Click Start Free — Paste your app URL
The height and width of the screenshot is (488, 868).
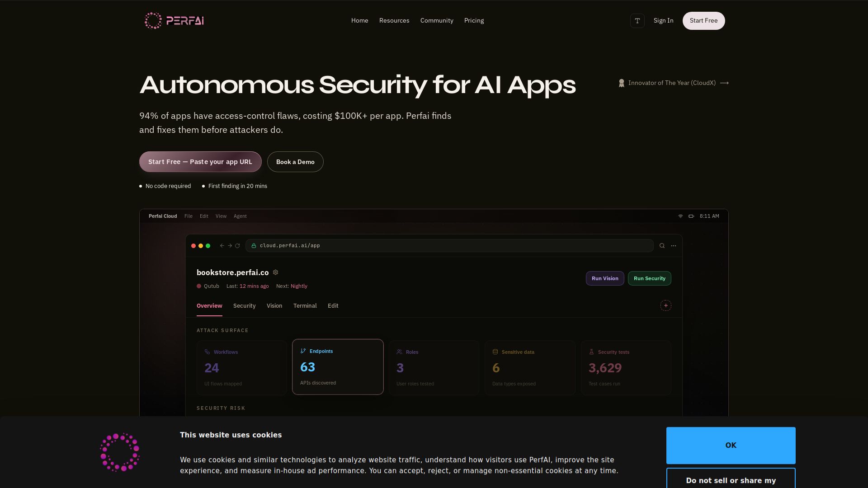coord(200,162)
